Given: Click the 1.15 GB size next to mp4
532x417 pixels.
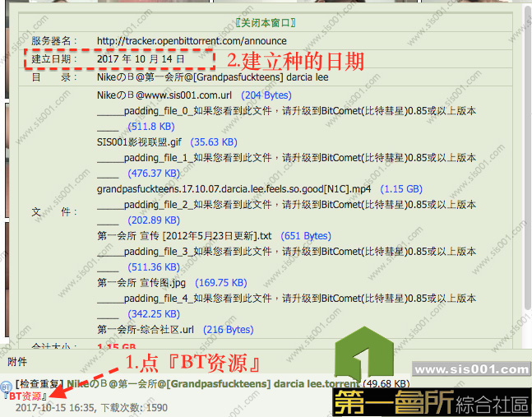Looking at the screenshot, I should click(401, 189).
